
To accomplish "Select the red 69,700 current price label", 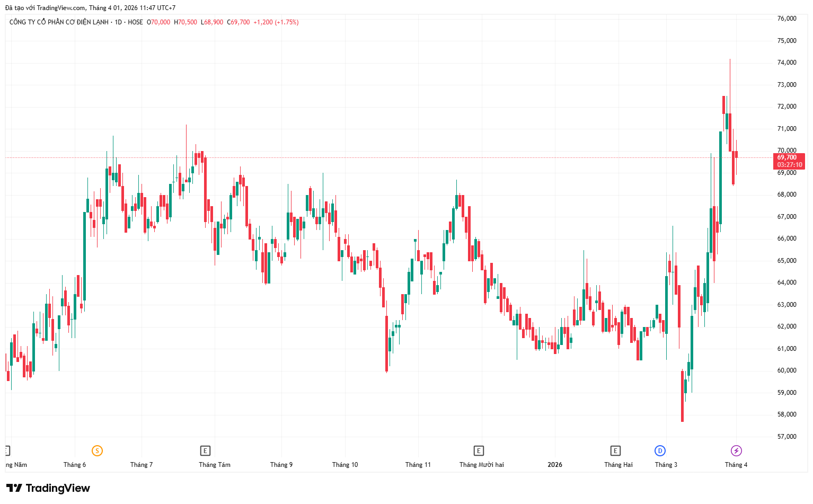I will [789, 161].
